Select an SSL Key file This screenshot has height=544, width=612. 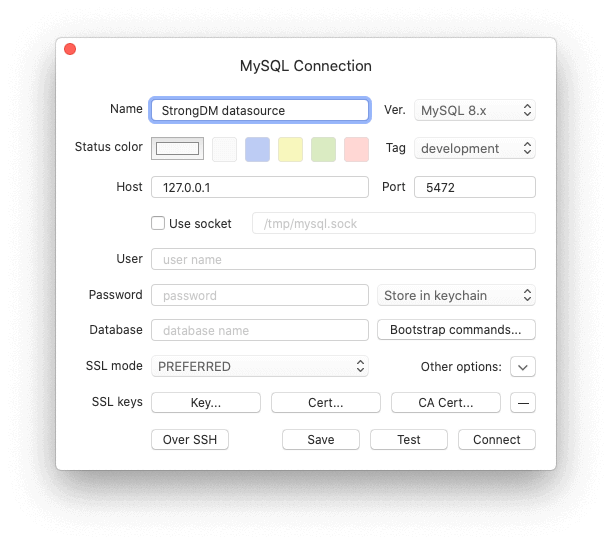pyautogui.click(x=206, y=402)
